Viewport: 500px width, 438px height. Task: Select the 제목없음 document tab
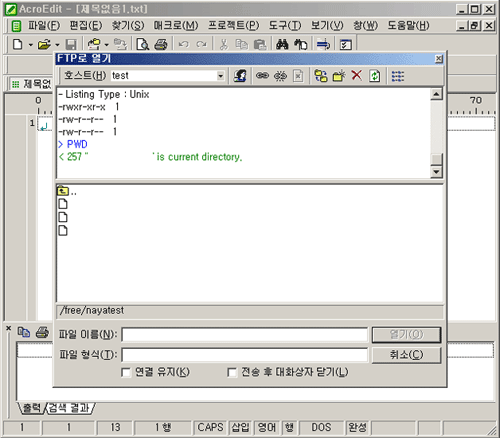click(32, 84)
